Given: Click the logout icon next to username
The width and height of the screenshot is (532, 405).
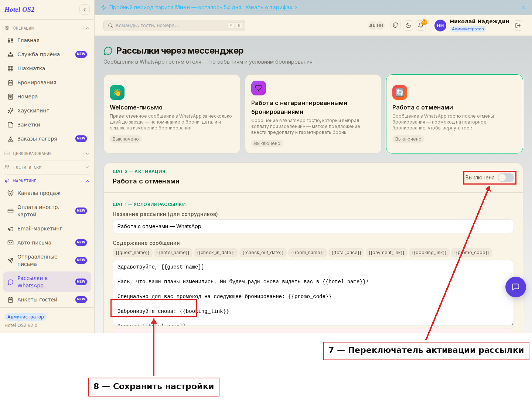Looking at the screenshot, I should [518, 26].
